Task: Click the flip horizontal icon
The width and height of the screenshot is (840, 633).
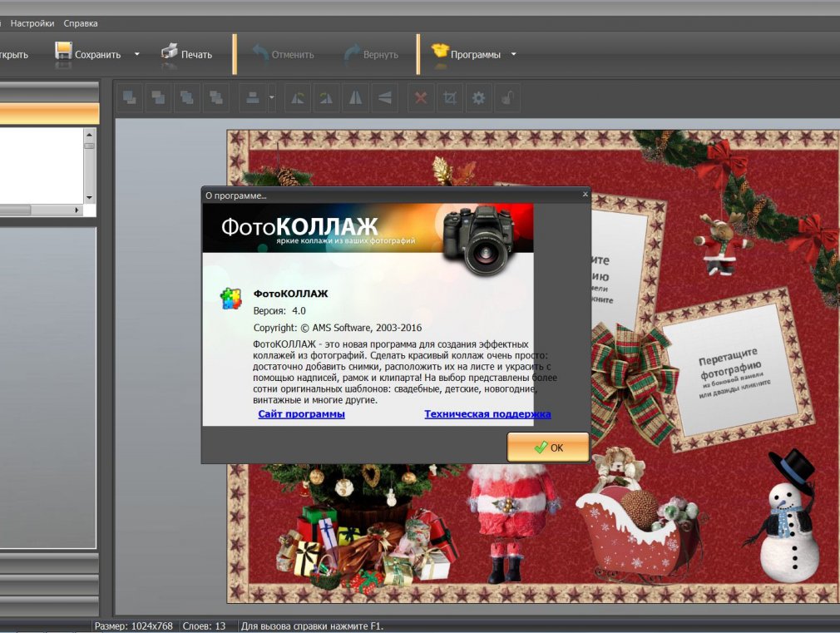Action: [x=355, y=98]
